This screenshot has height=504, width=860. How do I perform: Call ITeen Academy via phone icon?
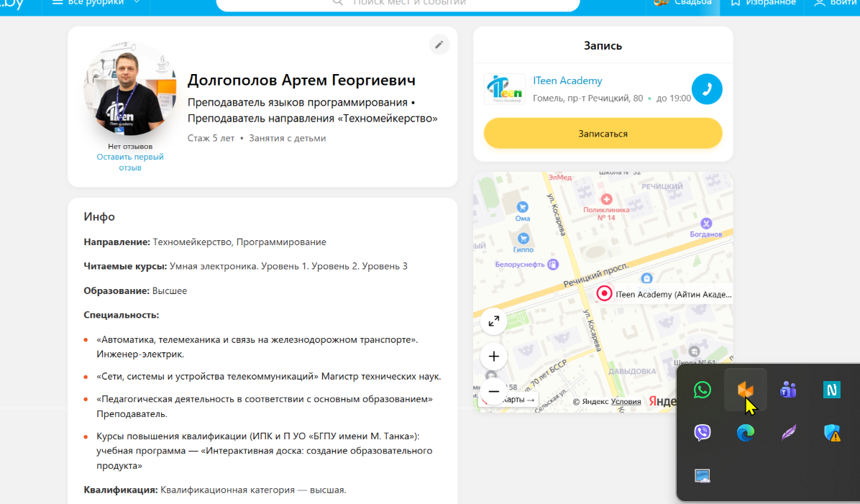(x=706, y=89)
